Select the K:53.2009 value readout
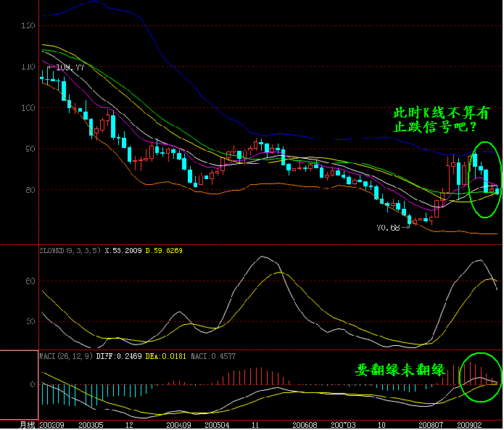Screen dimensions: 504x430 pos(123,251)
